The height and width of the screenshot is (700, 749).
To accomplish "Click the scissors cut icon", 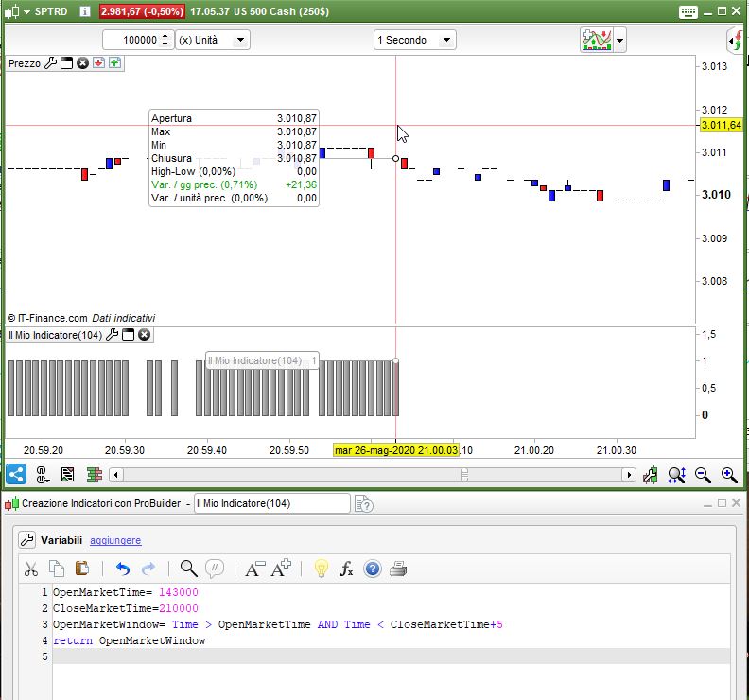I will click(x=31, y=569).
